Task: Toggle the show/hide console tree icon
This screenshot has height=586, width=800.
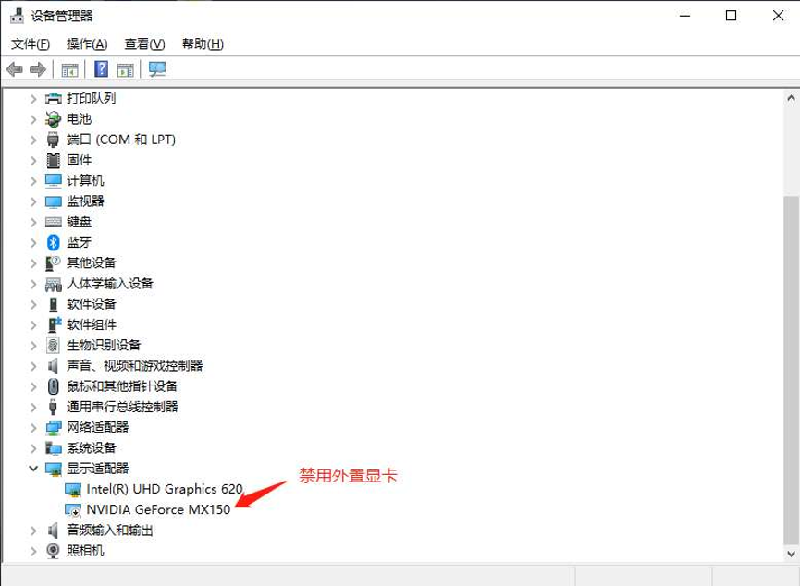Action: 70,69
